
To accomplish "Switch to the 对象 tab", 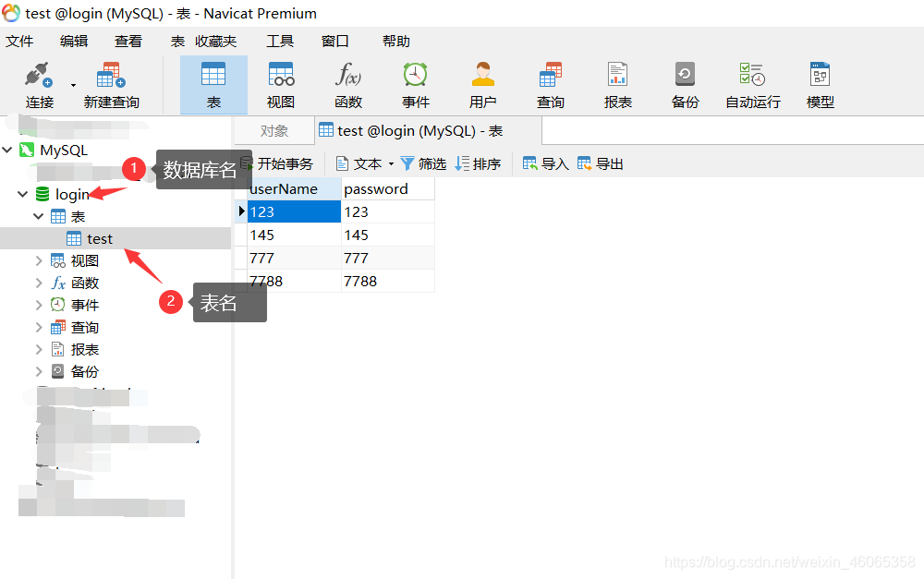I will click(273, 130).
